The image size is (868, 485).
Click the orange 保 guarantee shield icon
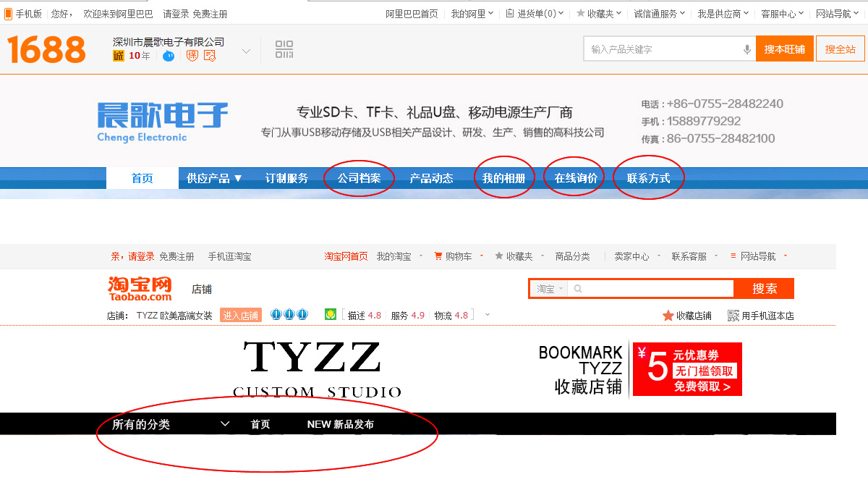192,56
